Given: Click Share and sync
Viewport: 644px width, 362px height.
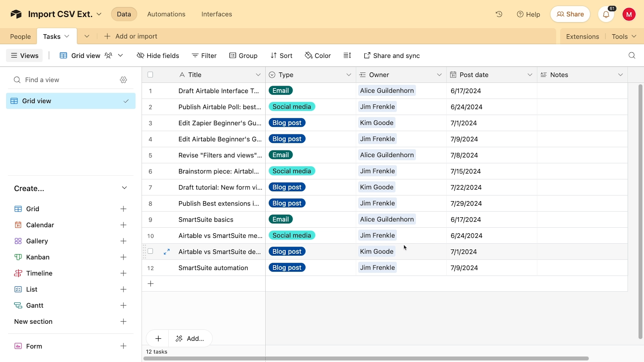Looking at the screenshot, I should pos(392,56).
